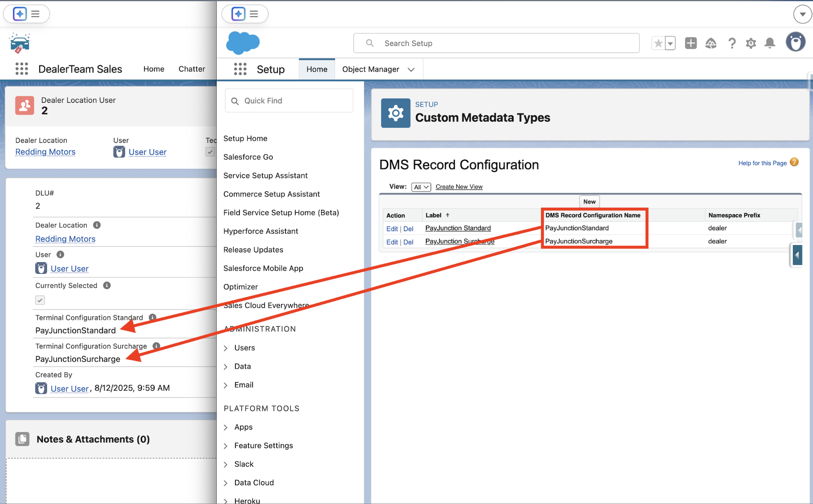Edit the PayJunction Standard record
This screenshot has height=504, width=813.
392,229
